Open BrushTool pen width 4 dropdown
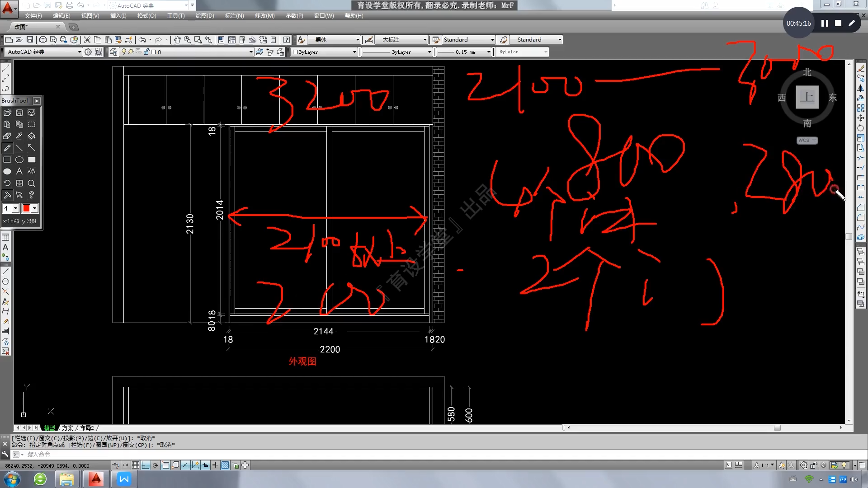Screen dimensions: 868x488 pos(15,208)
